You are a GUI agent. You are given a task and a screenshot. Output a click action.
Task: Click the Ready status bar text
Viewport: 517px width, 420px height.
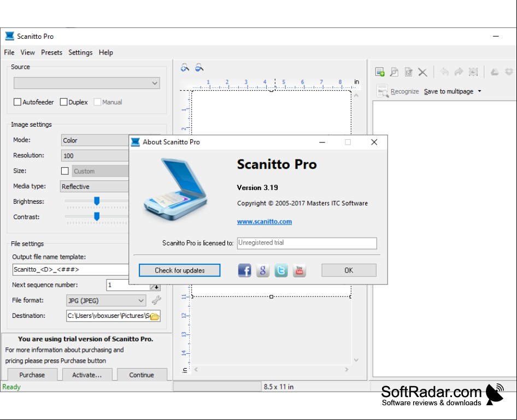[11, 387]
